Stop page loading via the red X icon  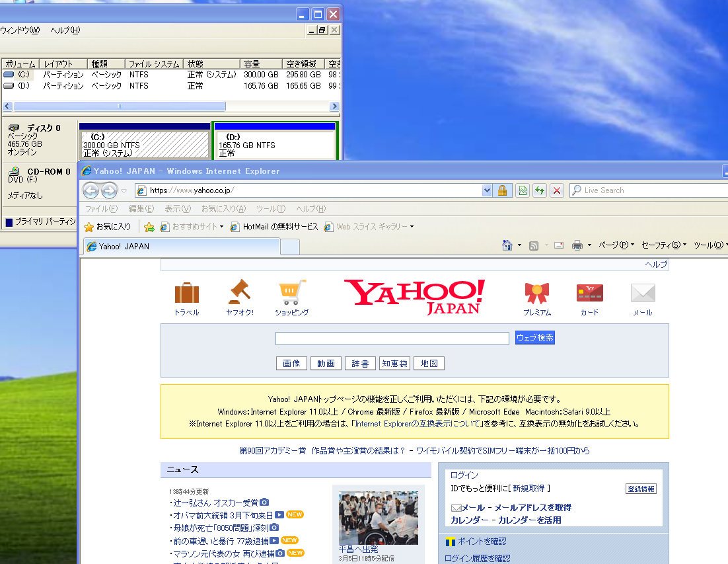click(557, 190)
